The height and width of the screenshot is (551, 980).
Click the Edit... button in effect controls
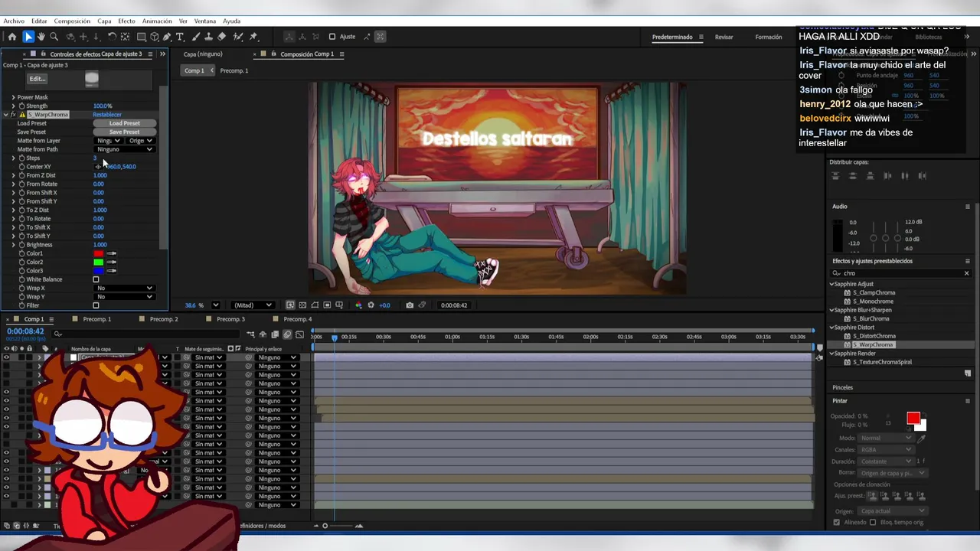coord(38,79)
